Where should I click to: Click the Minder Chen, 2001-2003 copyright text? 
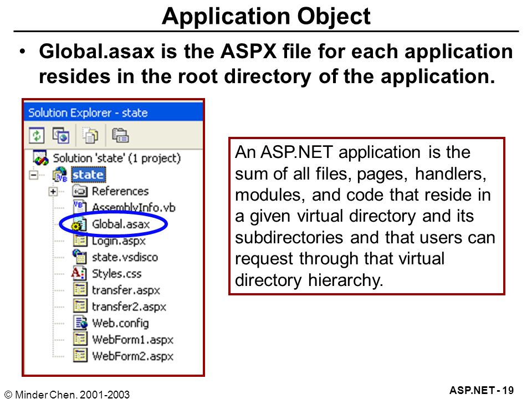[x=67, y=394]
